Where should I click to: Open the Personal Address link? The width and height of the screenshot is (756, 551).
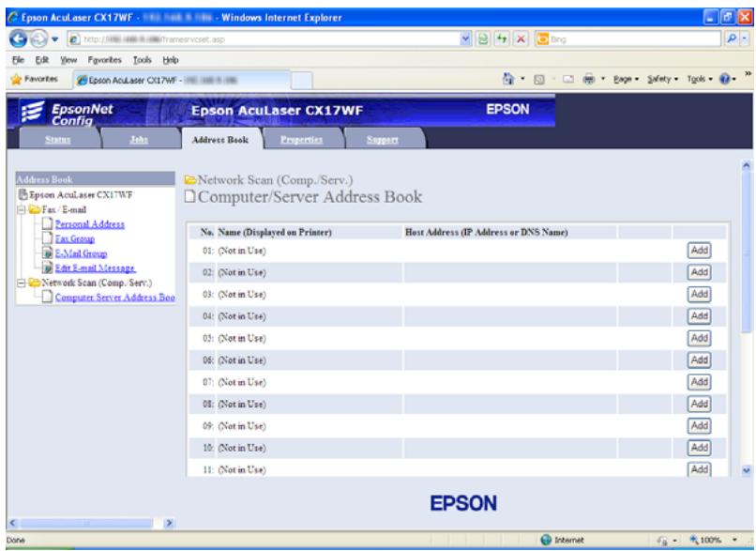[x=90, y=224]
